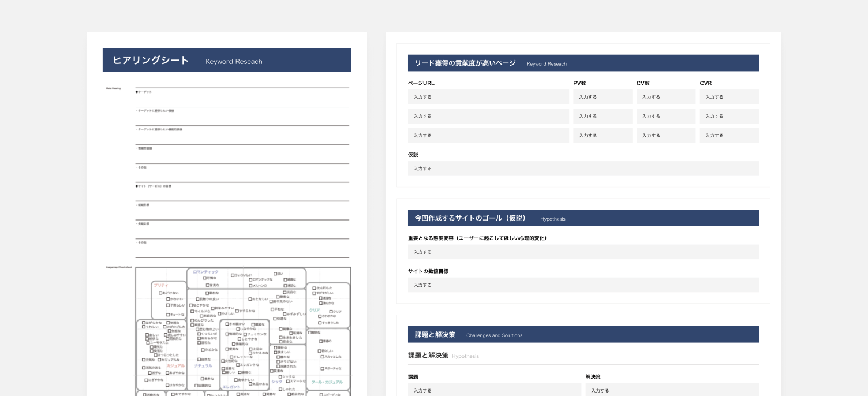
Task: Check the ドレッシーな checkbox
Action: pos(233,357)
